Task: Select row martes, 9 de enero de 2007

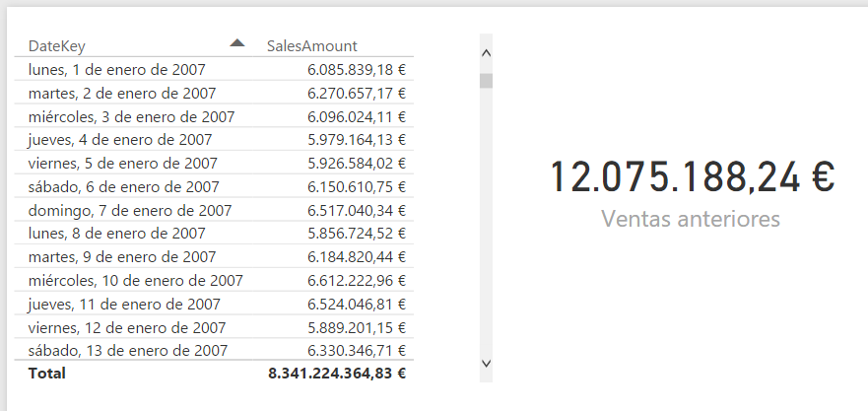Action: (x=214, y=257)
